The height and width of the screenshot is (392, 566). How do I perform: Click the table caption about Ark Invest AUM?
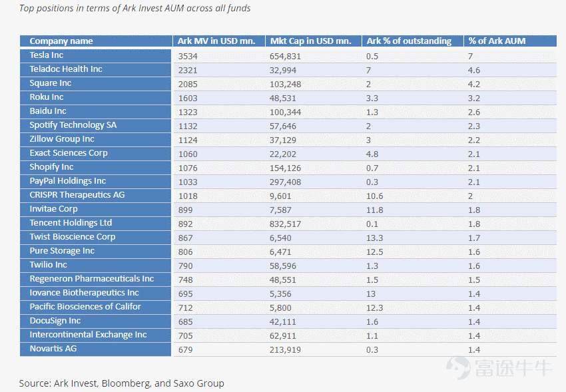(x=135, y=8)
